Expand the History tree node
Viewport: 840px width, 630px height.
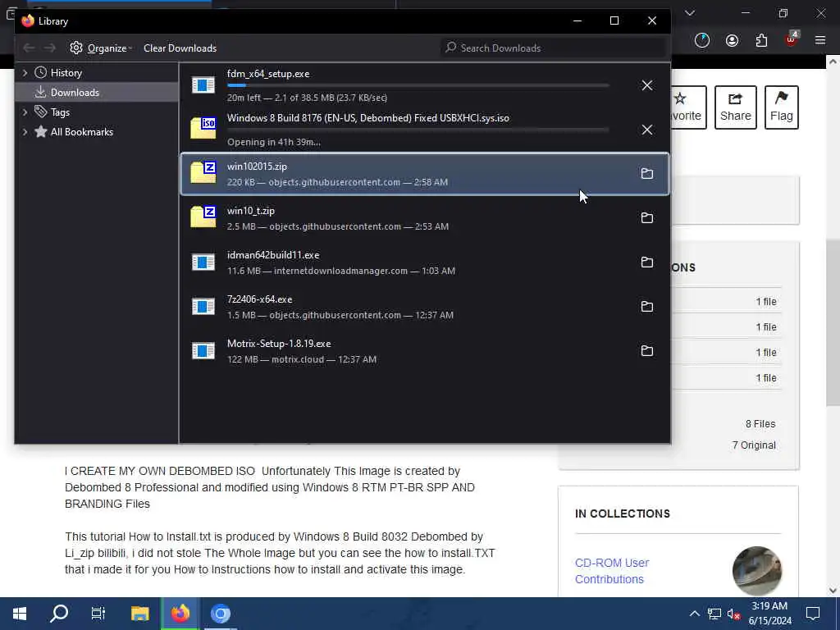(x=25, y=73)
